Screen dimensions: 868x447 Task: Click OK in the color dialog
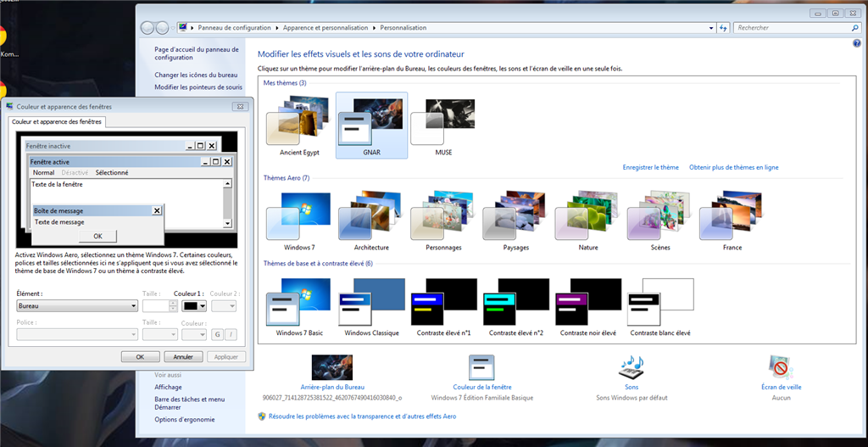click(x=141, y=357)
